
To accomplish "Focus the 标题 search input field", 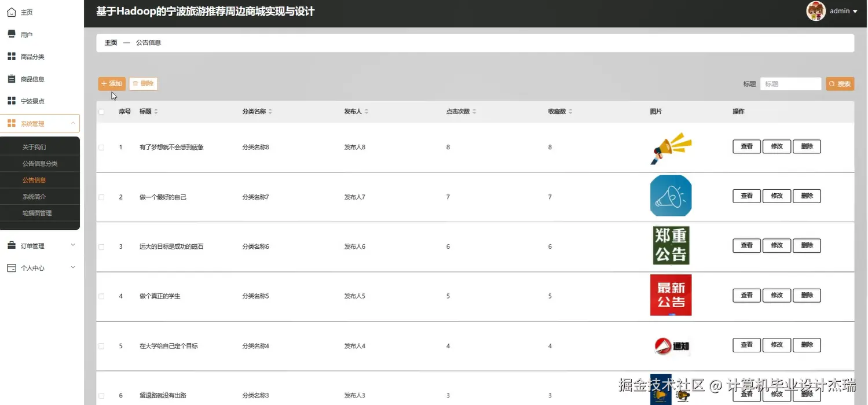I will [x=790, y=84].
